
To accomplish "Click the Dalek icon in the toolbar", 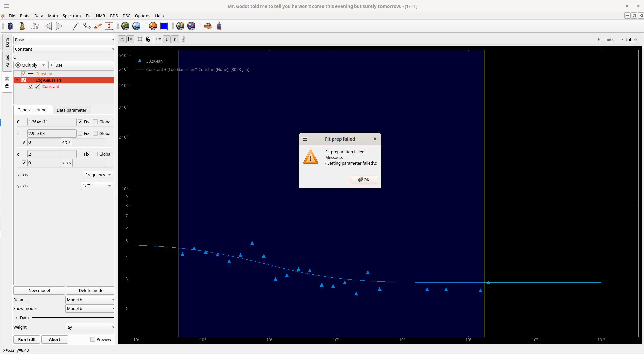I will point(22,26).
